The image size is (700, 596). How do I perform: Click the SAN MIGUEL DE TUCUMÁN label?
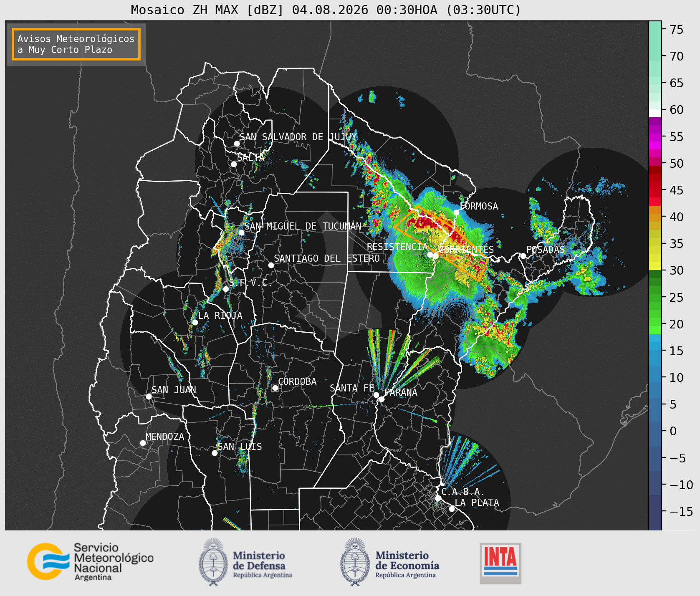click(303, 226)
